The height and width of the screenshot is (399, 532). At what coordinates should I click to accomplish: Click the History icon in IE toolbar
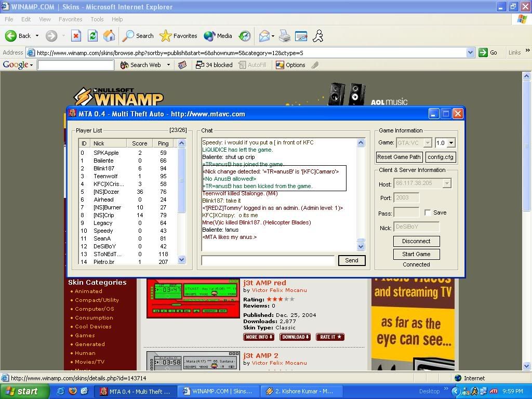pyautogui.click(x=245, y=36)
